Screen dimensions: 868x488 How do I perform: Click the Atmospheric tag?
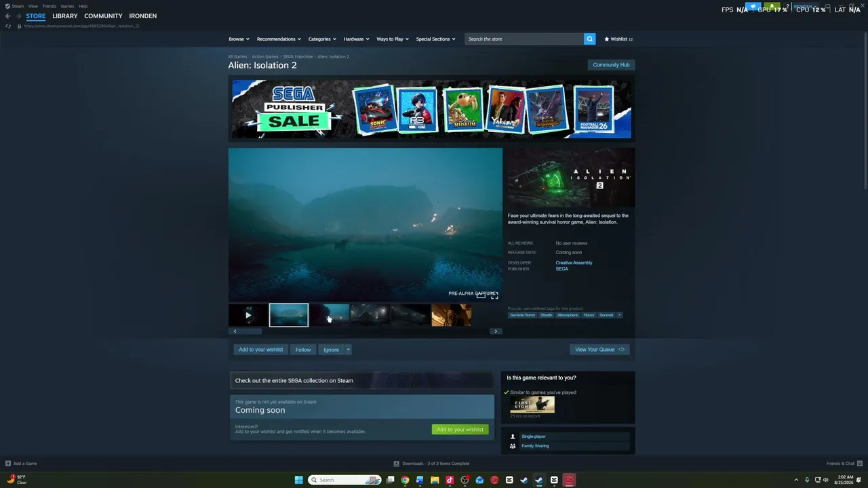(568, 314)
